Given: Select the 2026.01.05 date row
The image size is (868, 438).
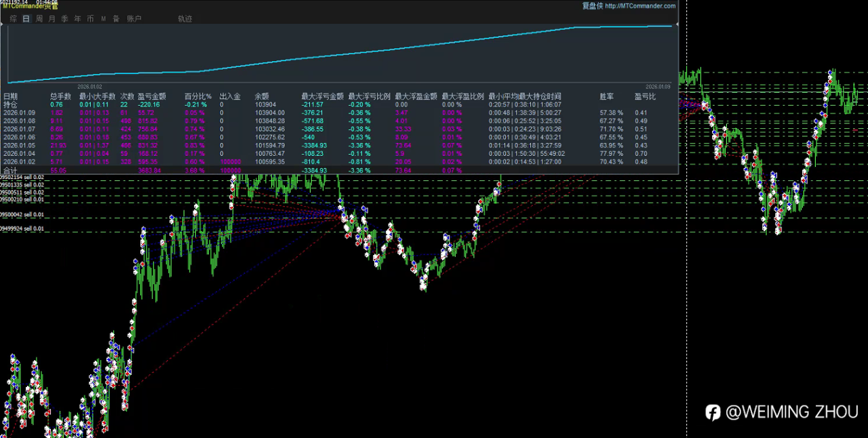Looking at the screenshot, I should (x=19, y=146).
